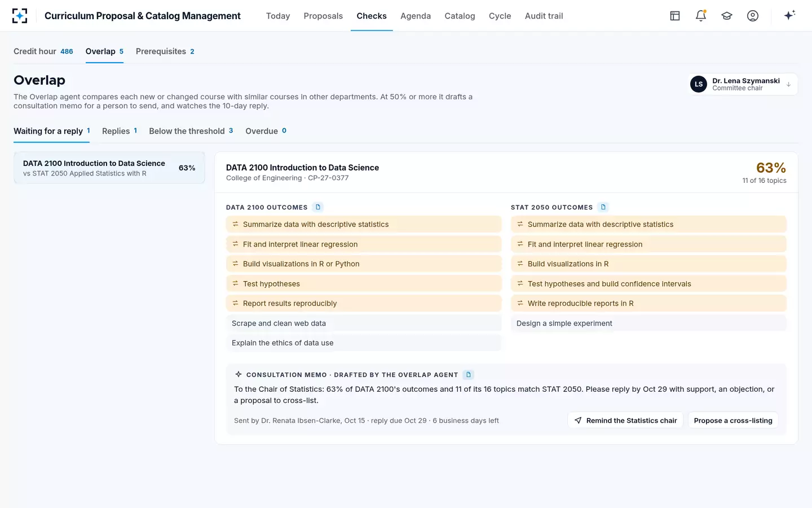This screenshot has height=508, width=812.
Task: Open the Agenda tab
Action: (416, 16)
